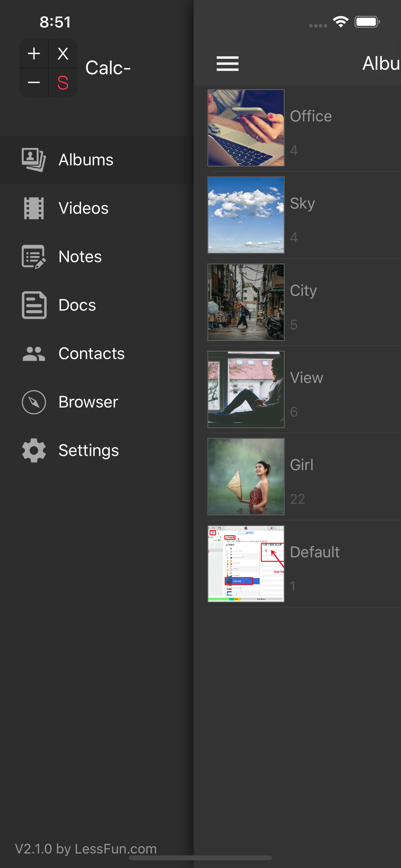Tap the home indicator bar

click(x=200, y=858)
